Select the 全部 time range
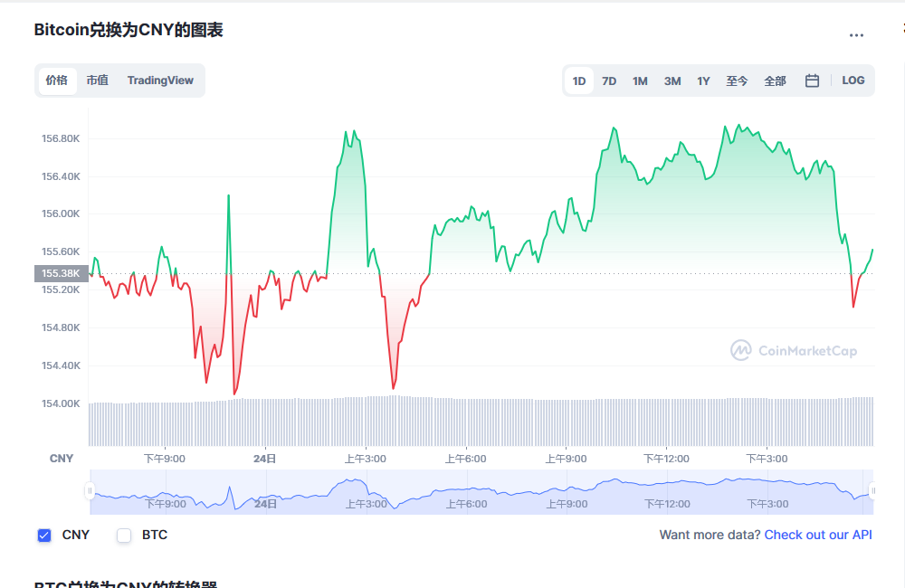 point(776,81)
